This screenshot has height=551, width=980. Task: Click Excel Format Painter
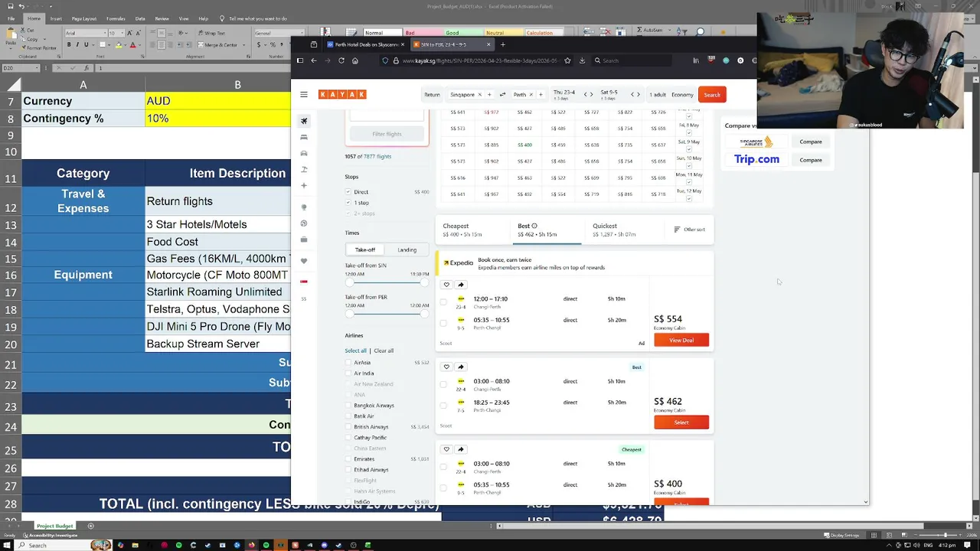[x=41, y=47]
